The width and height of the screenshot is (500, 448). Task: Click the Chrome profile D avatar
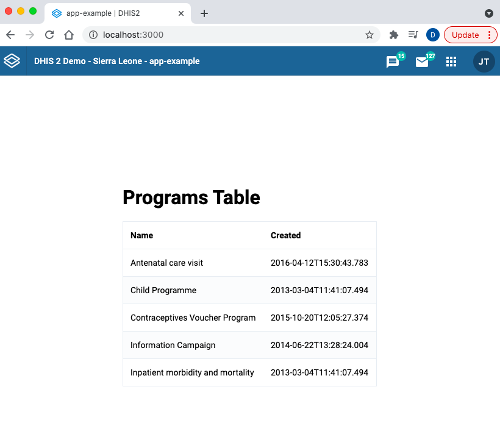coord(432,35)
